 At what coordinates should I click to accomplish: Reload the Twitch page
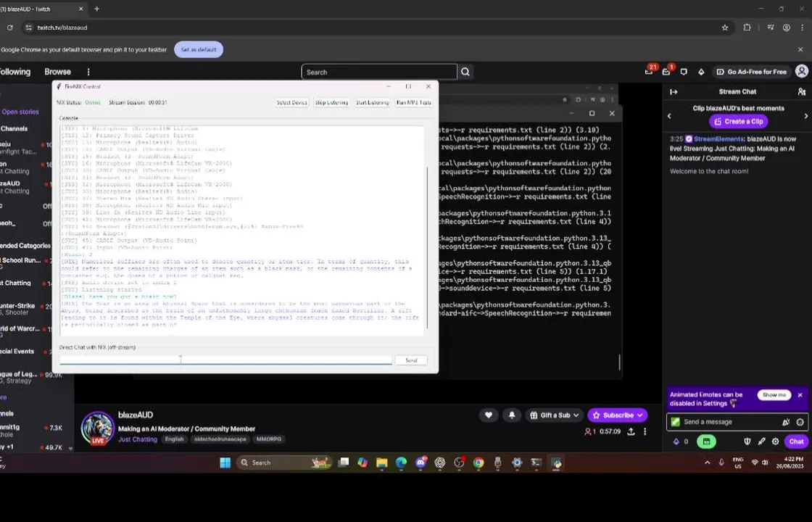(x=10, y=28)
